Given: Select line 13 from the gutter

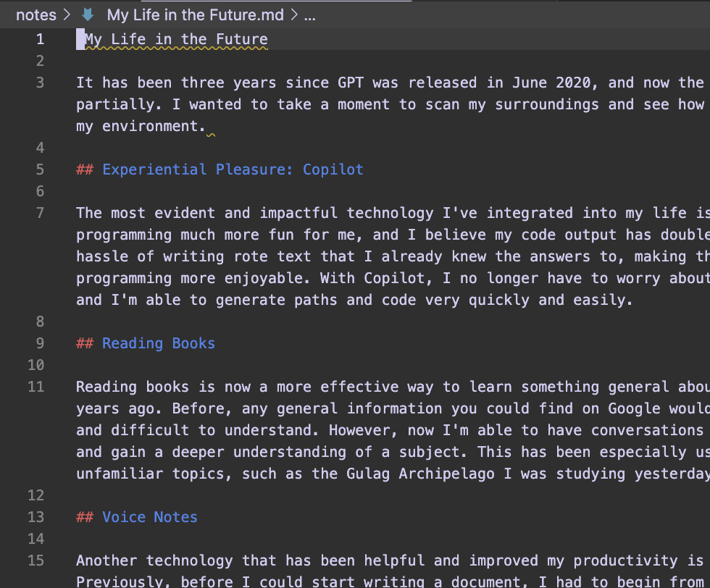Looking at the screenshot, I should click(36, 517).
